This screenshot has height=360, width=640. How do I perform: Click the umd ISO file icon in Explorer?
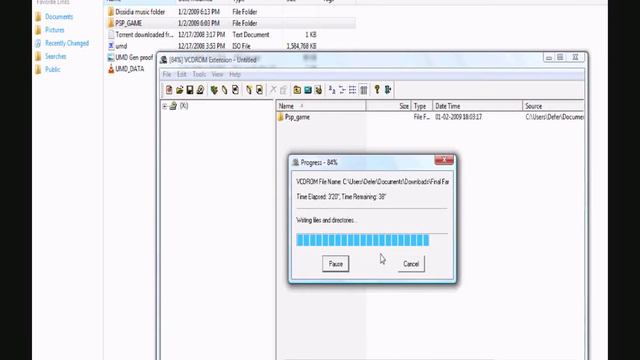click(x=111, y=46)
